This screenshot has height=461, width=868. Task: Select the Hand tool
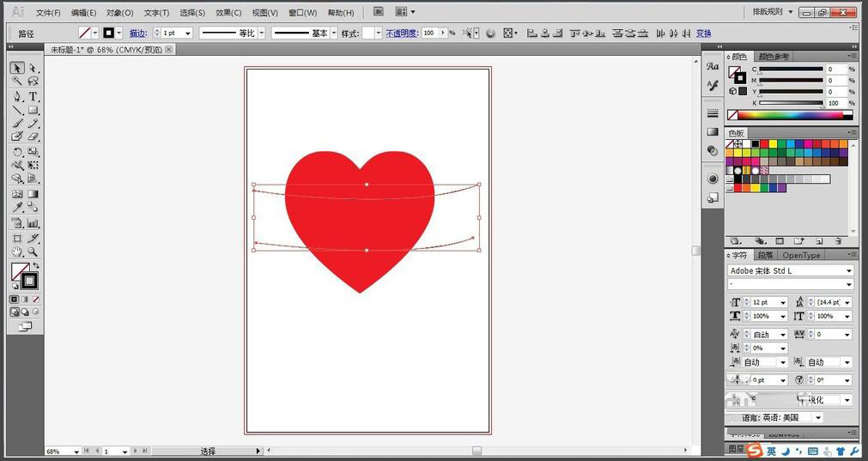click(x=17, y=252)
